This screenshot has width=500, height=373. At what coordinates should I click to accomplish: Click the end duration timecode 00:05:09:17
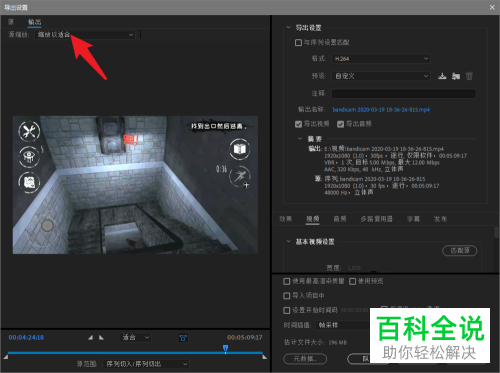(x=245, y=338)
